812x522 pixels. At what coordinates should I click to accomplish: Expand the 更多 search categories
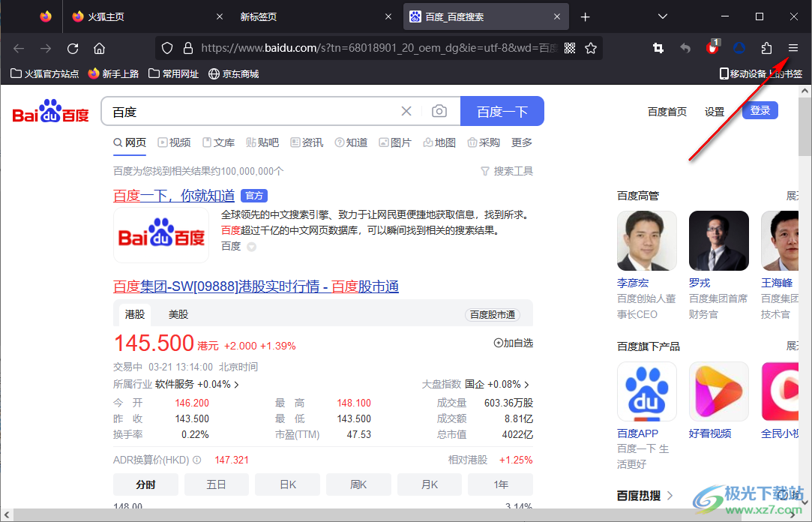tap(522, 142)
